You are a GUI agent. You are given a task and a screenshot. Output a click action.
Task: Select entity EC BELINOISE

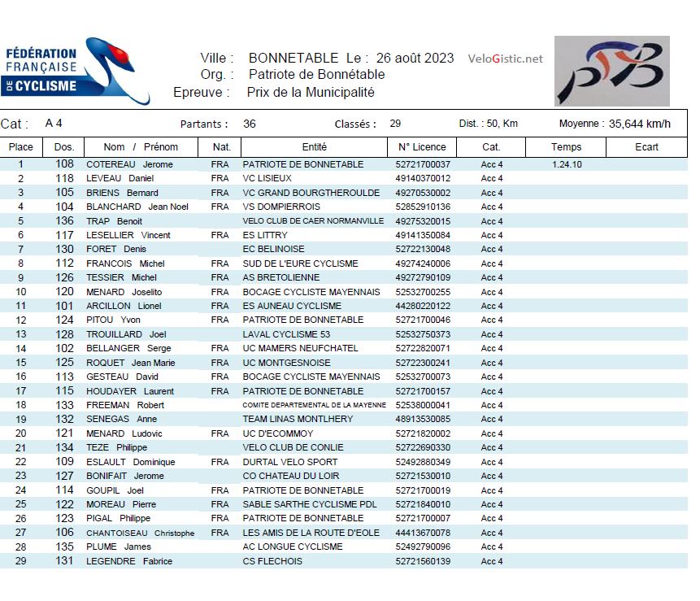coord(273,249)
